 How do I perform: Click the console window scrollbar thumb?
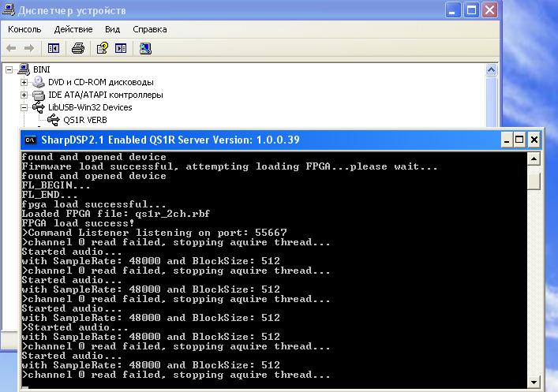[x=534, y=181]
